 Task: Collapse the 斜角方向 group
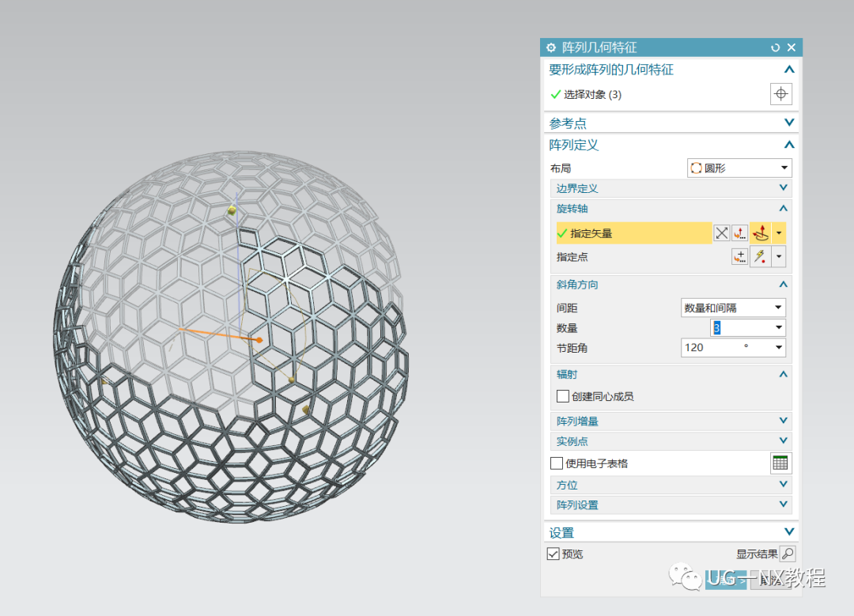click(783, 285)
